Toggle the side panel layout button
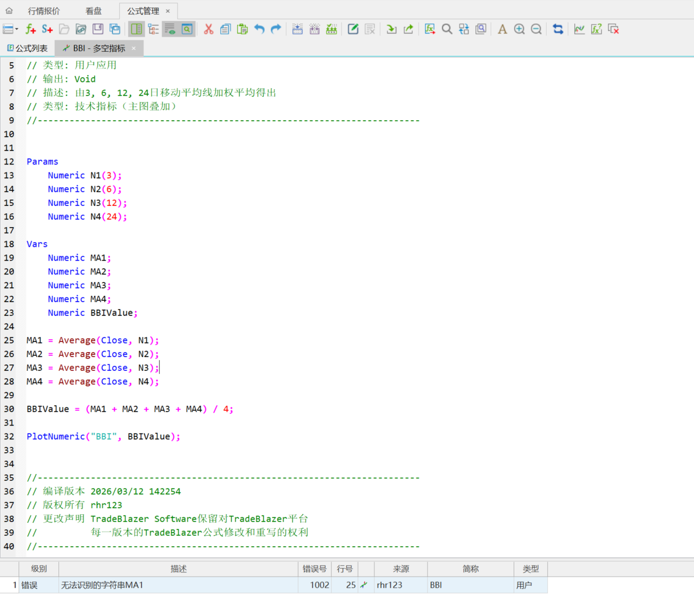694x616 pixels. click(x=137, y=29)
